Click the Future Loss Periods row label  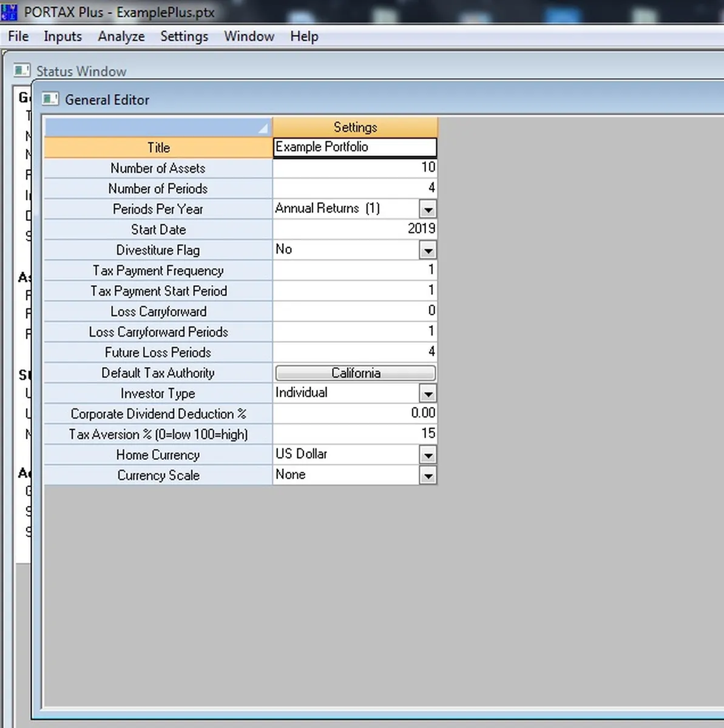coord(158,352)
